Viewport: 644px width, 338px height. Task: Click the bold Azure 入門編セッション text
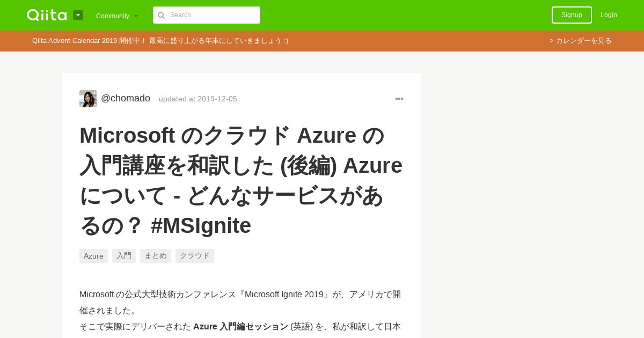point(241,326)
